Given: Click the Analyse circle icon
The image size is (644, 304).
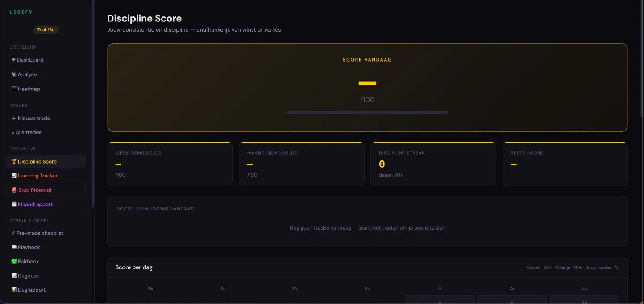Looking at the screenshot, I should (x=14, y=74).
